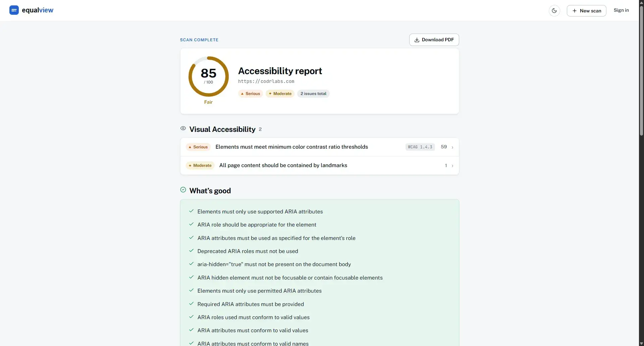Start a New scan
644x346 pixels.
(586, 11)
